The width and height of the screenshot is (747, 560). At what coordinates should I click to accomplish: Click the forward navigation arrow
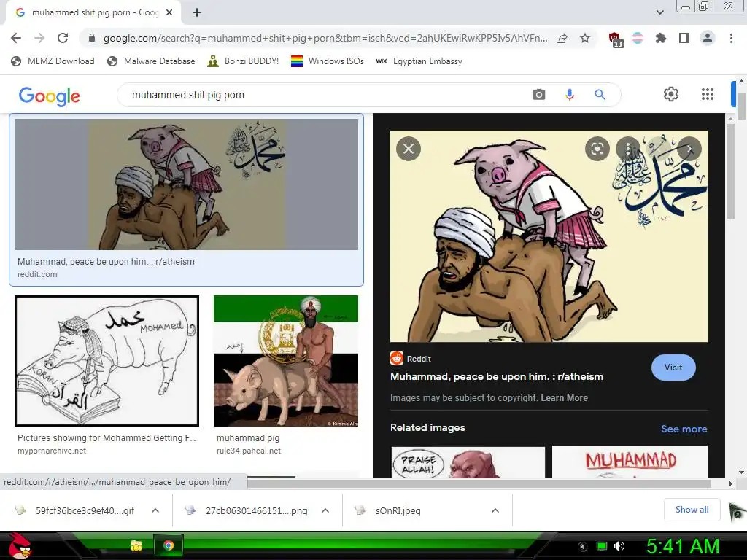pyautogui.click(x=39, y=38)
